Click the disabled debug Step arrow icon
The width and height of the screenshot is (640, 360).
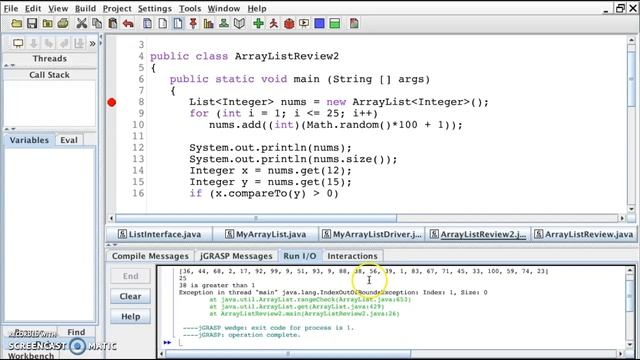(x=33, y=43)
